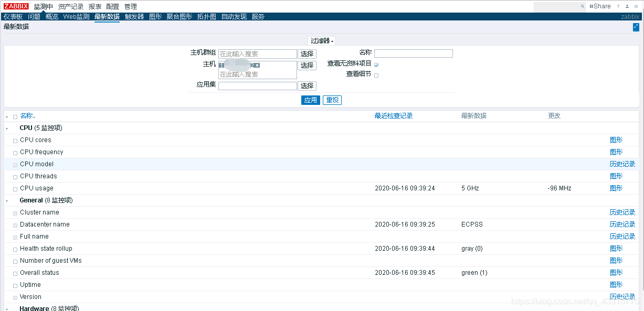Collapse the General item group
The height and width of the screenshot is (311, 644).
click(7, 201)
